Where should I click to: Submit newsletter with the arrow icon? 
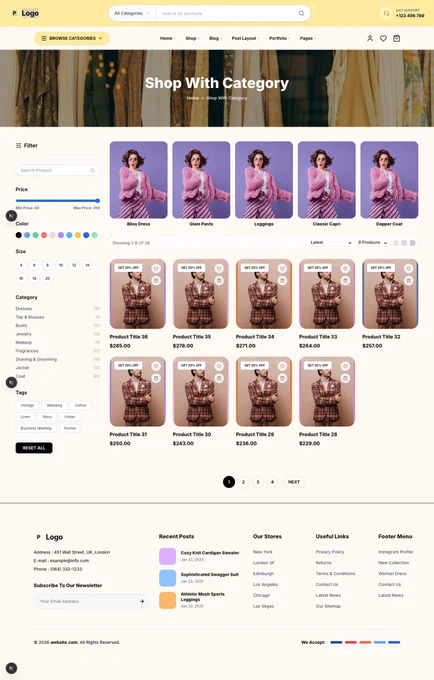(142, 602)
